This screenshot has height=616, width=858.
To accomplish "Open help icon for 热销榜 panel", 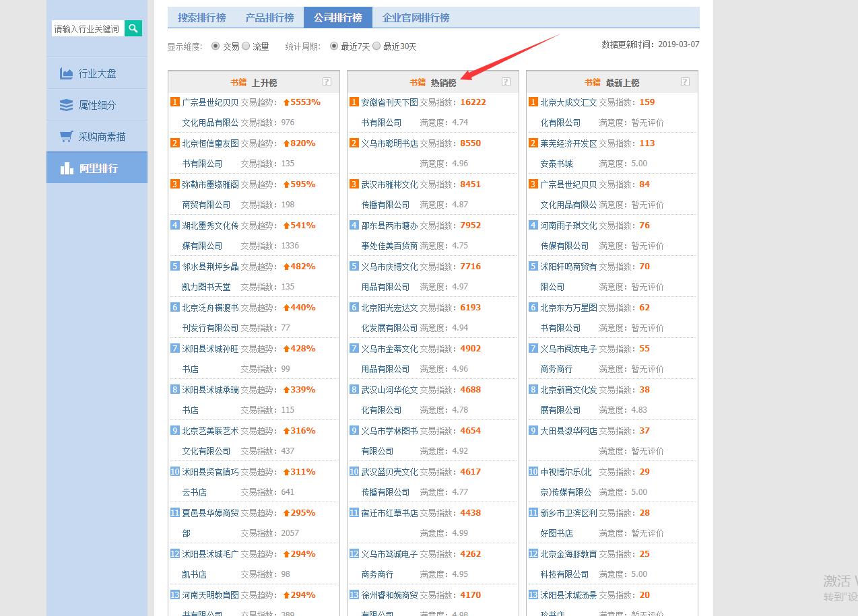I will (506, 82).
